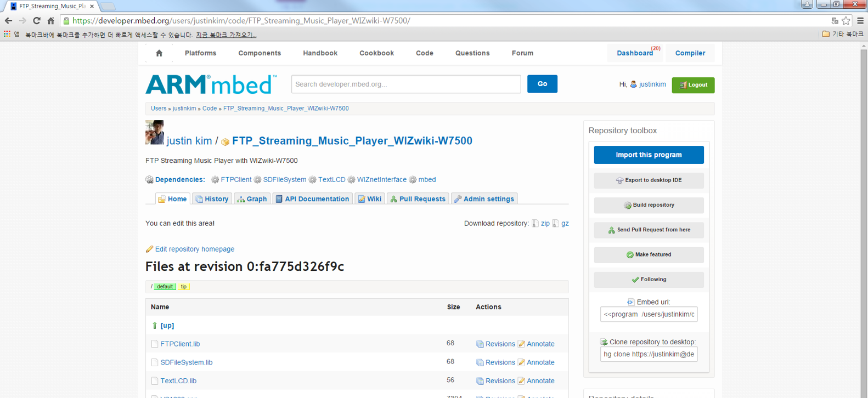Viewport: 868px width, 398px height.
Task: Open Chrome menu hamburger icon
Action: [860, 21]
